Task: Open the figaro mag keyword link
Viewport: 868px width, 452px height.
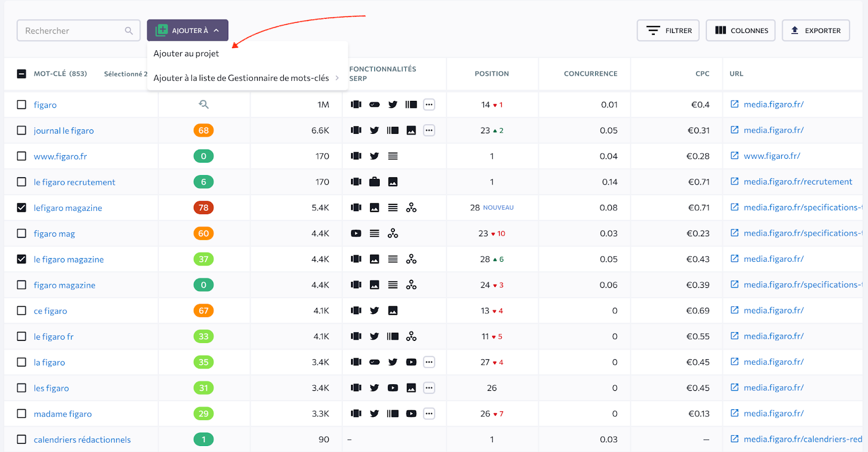Action: pyautogui.click(x=54, y=234)
